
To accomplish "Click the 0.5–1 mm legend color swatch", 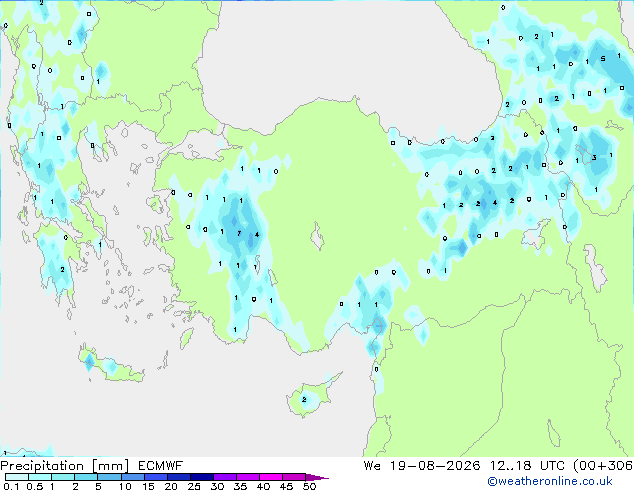I will pyautogui.click(x=40, y=477).
